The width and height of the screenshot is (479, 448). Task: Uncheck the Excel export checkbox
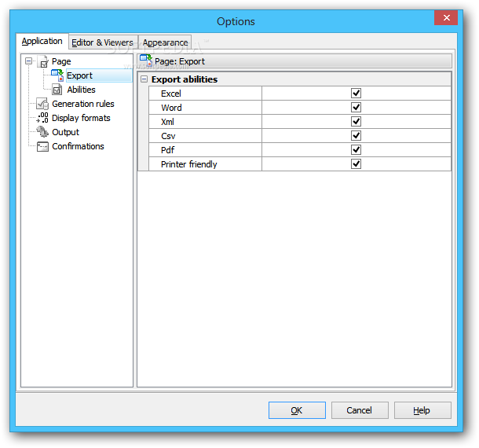356,93
